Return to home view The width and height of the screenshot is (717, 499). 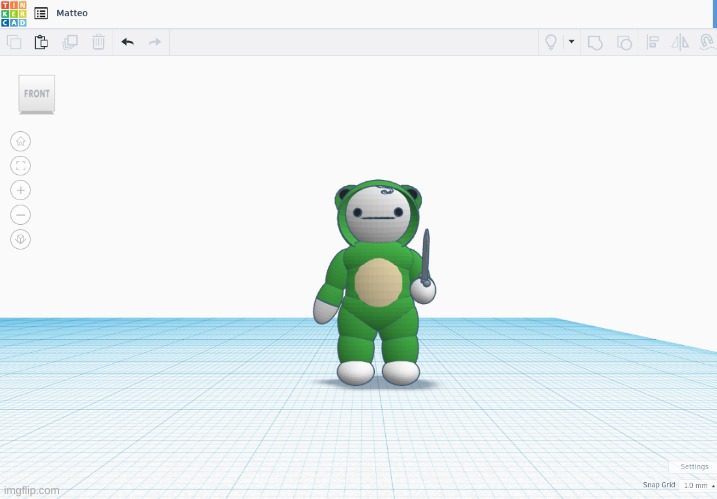pos(21,141)
